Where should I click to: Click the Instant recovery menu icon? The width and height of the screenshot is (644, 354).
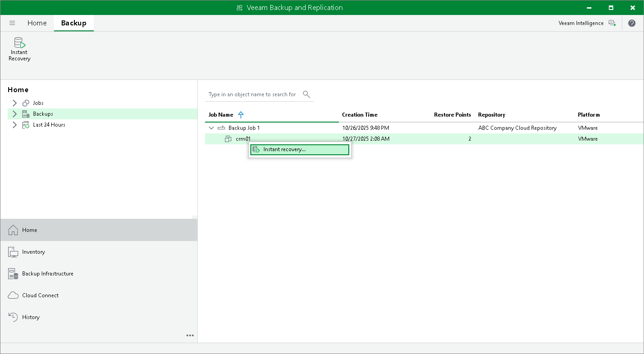(256, 149)
